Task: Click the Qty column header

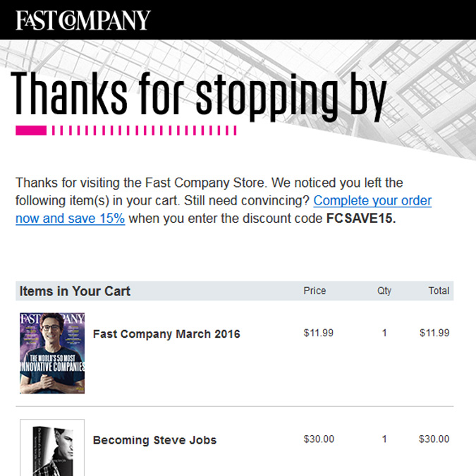Action: tap(384, 291)
